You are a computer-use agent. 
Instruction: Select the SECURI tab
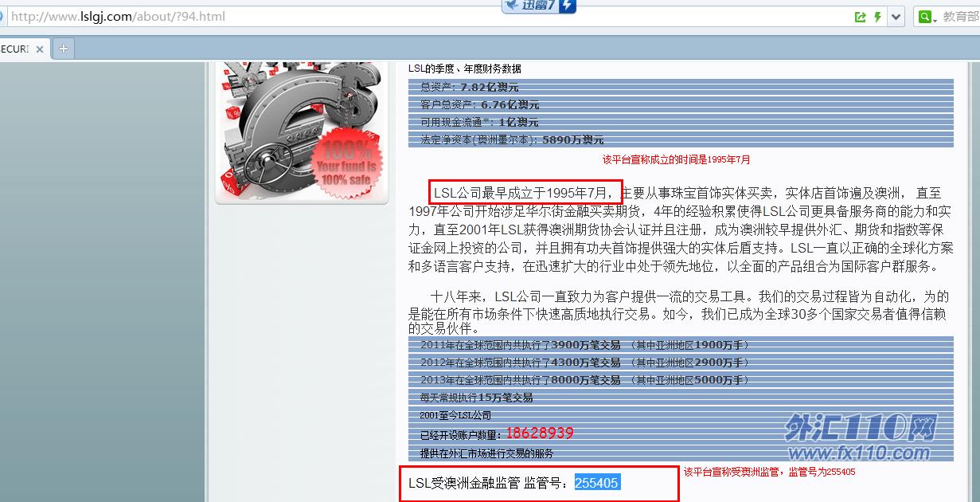pyautogui.click(x=14, y=49)
